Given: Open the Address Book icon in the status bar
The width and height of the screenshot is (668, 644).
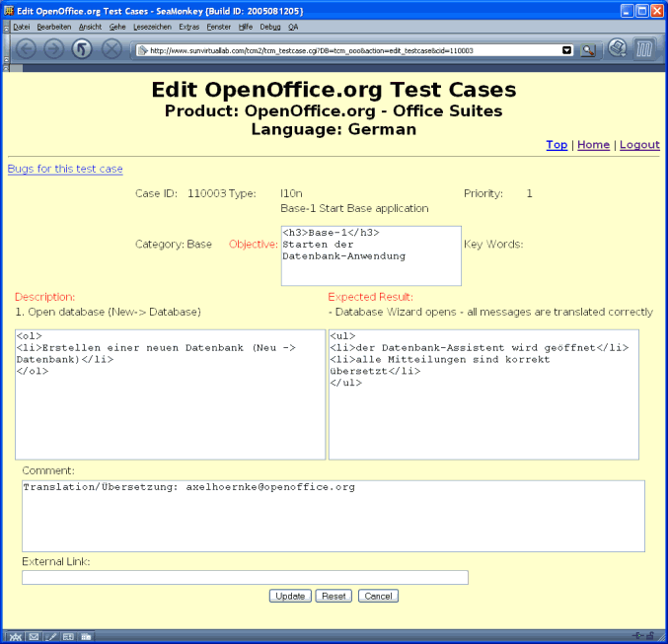Looking at the screenshot, I should click(69, 636).
